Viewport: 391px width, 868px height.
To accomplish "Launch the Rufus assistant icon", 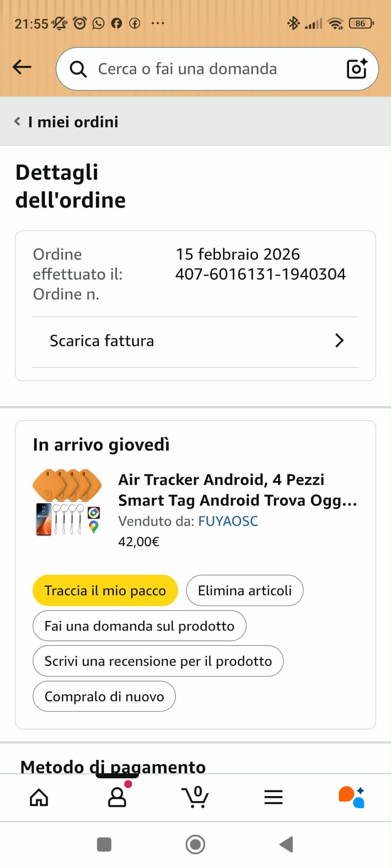I will pos(352,797).
